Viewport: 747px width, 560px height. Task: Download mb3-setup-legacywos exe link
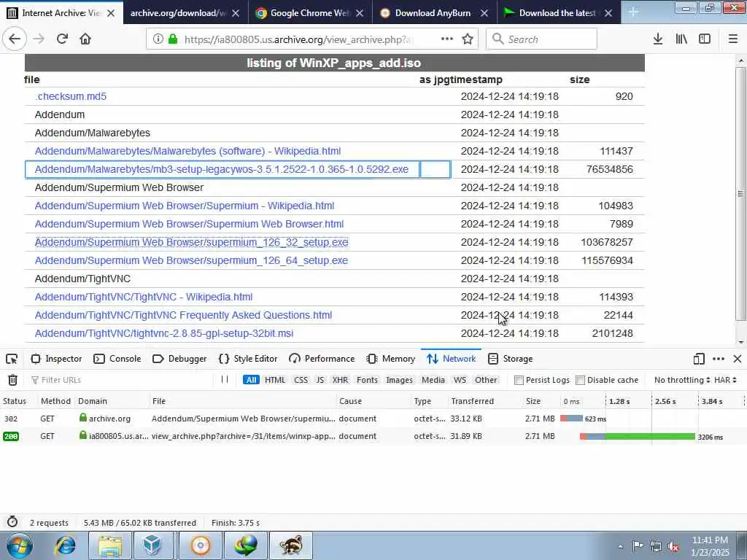pyautogui.click(x=222, y=169)
